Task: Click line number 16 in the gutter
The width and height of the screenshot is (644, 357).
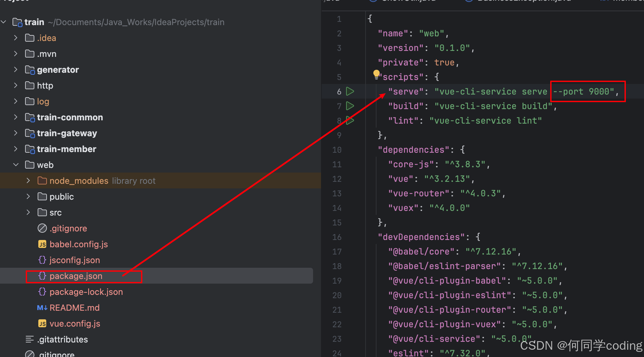Action: coord(337,237)
